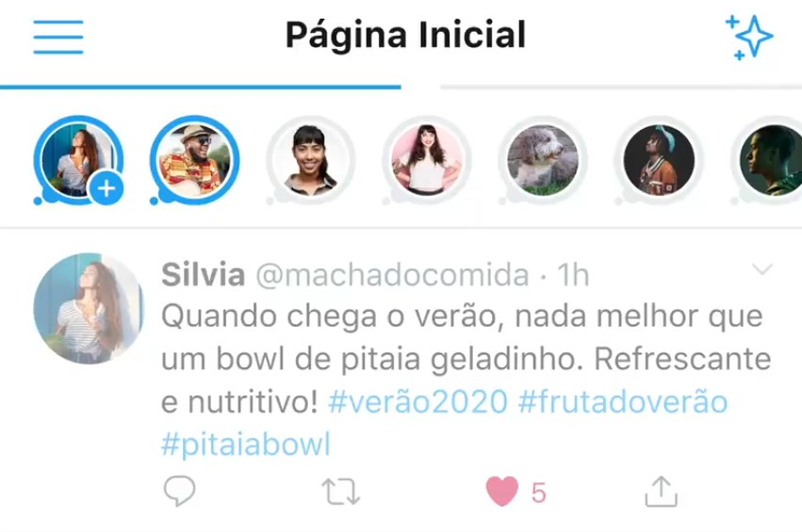The image size is (802, 532).
Task: Open hashtag #frutadoverão
Action: click(x=623, y=402)
